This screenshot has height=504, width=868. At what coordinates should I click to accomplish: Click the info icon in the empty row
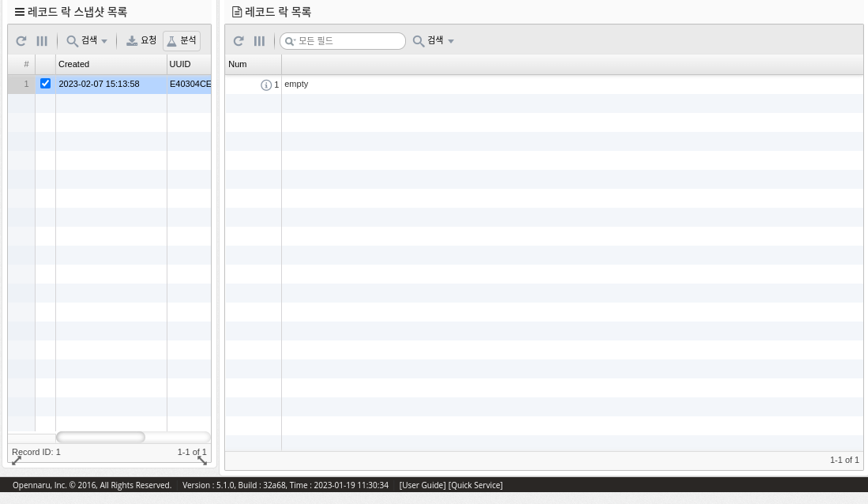coord(266,85)
